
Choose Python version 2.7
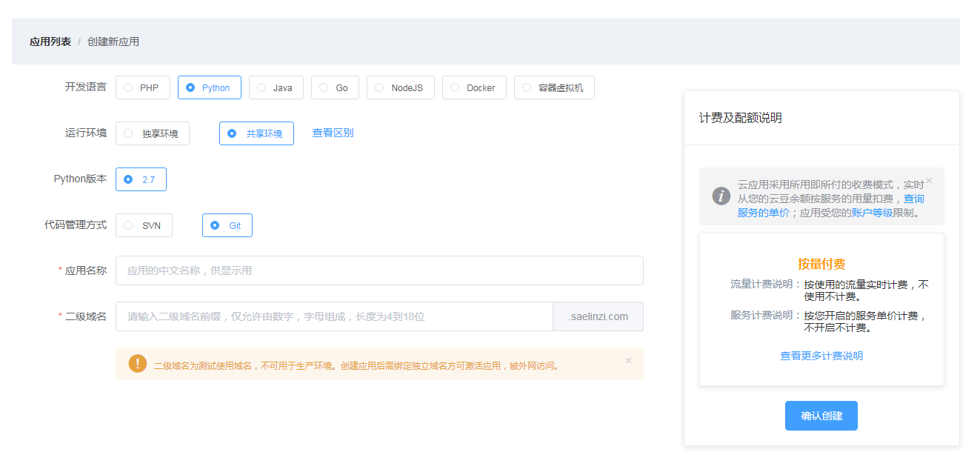point(141,179)
